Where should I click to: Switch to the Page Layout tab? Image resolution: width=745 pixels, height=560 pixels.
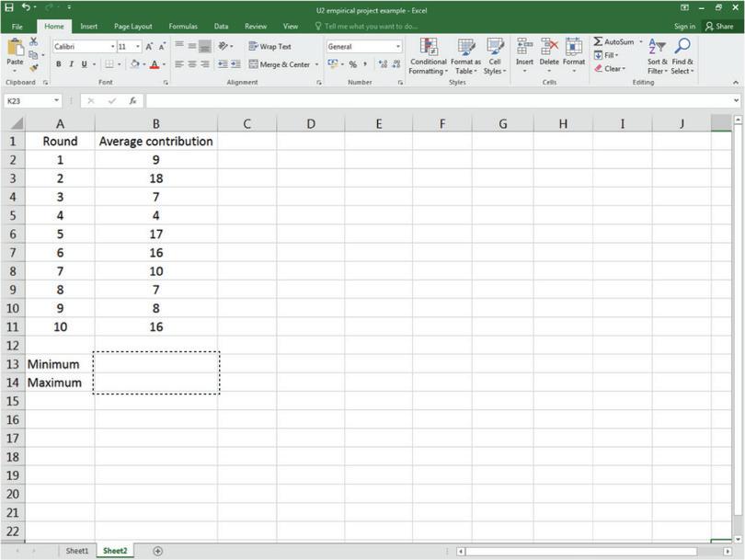pos(133,27)
